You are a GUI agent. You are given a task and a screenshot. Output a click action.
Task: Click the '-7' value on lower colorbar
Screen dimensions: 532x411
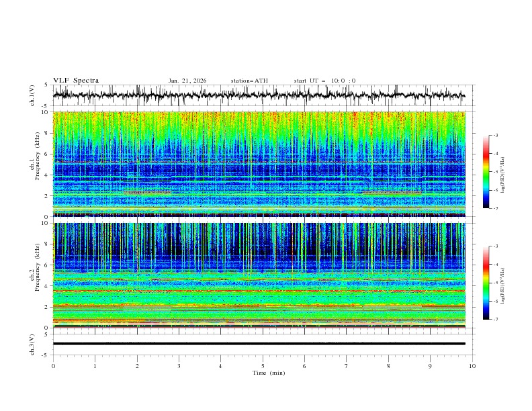click(x=495, y=320)
